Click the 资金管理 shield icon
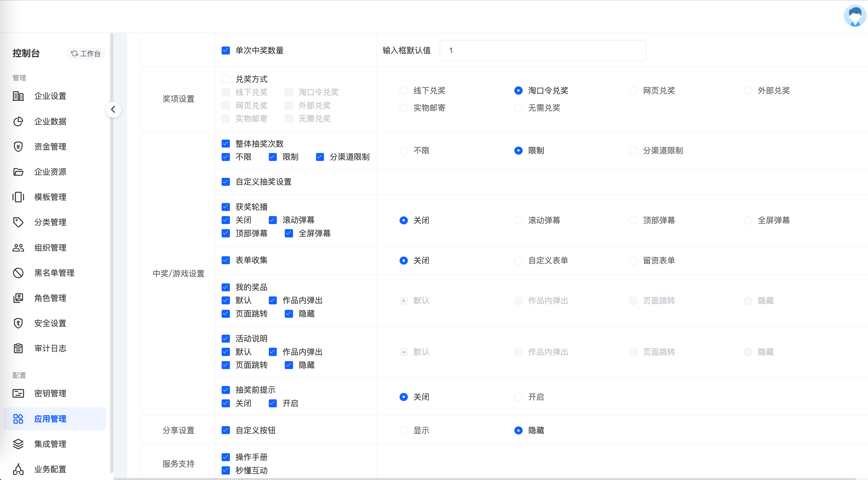The width and height of the screenshot is (868, 480). [18, 147]
